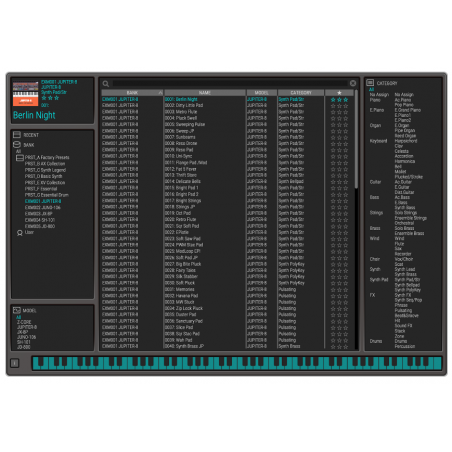Click the Berlin Night preset title

pyautogui.click(x=34, y=115)
